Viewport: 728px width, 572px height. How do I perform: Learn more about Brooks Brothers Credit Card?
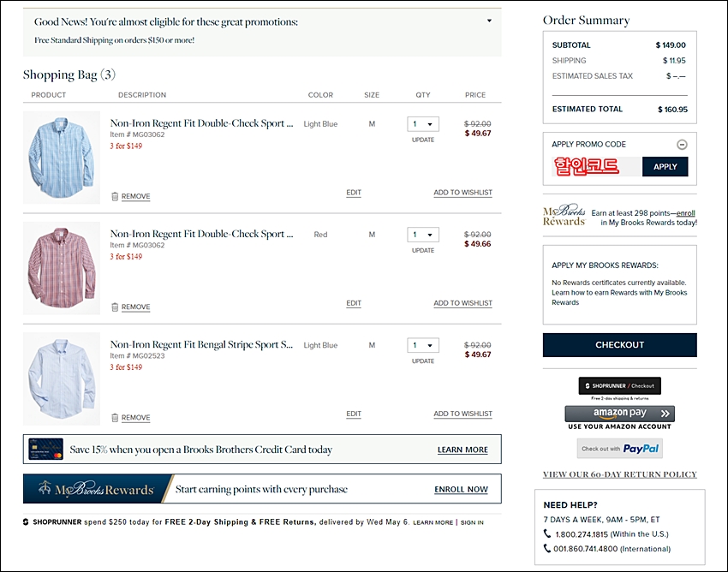tap(462, 450)
